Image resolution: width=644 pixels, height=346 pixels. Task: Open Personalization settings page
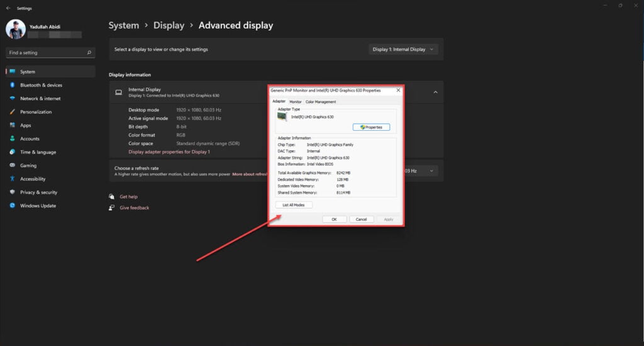[x=50, y=112]
